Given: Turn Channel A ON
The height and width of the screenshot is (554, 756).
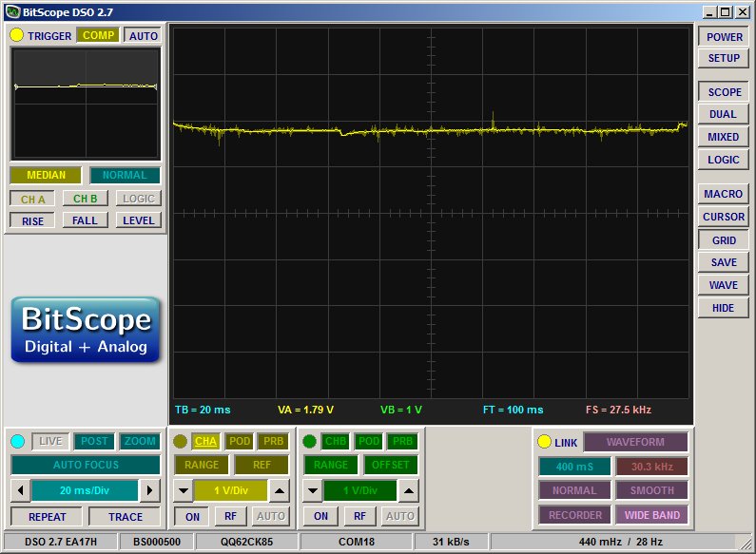Looking at the screenshot, I should pos(192,517).
